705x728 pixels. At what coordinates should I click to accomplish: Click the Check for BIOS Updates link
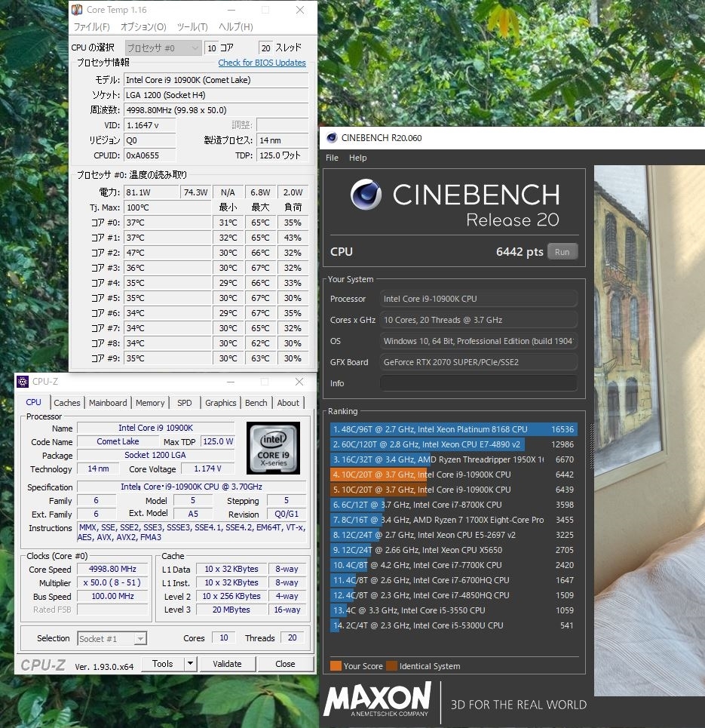[262, 63]
